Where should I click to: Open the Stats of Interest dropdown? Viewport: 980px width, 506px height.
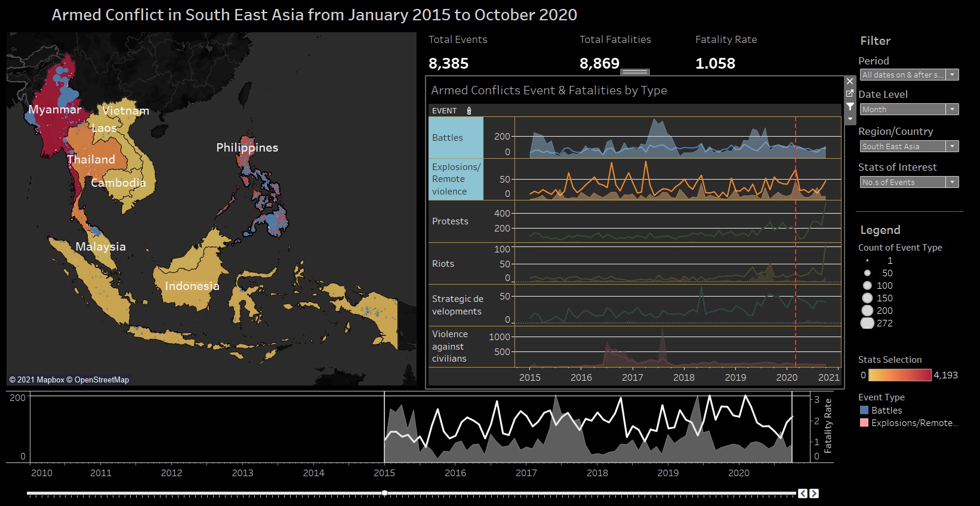pyautogui.click(x=910, y=182)
